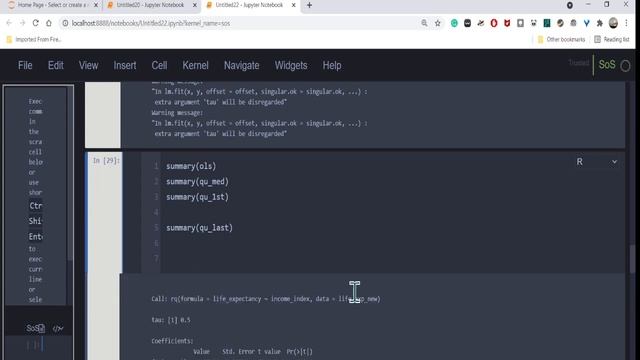Open the black square extension icon
640x360 pixels.
click(467, 23)
